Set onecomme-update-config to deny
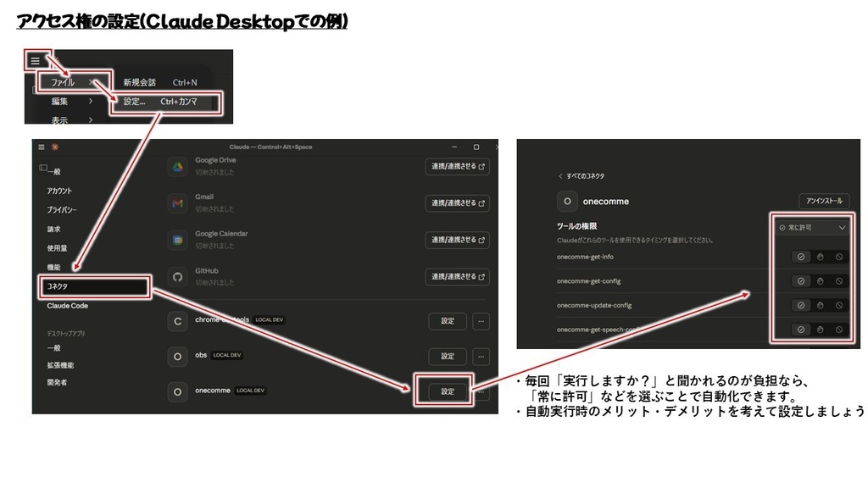 [838, 305]
